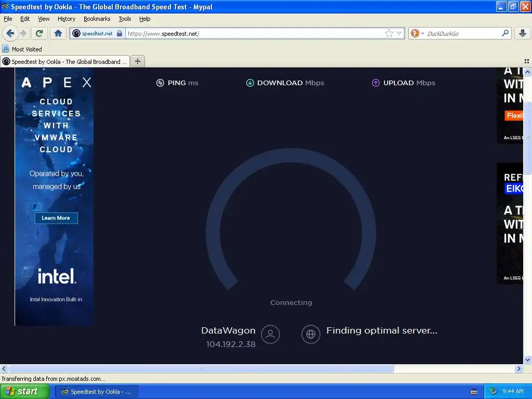Click the UPLOAD arrow icon
The height and width of the screenshot is (399, 532).
[376, 83]
